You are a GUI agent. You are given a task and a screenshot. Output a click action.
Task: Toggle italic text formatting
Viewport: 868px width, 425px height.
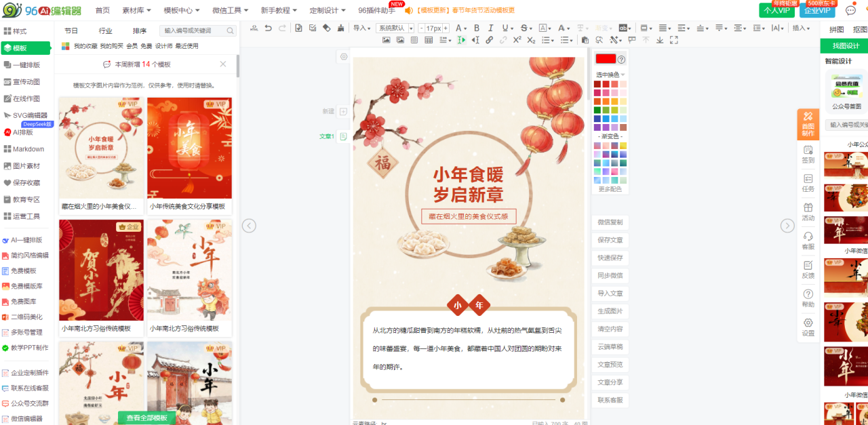[x=490, y=28]
